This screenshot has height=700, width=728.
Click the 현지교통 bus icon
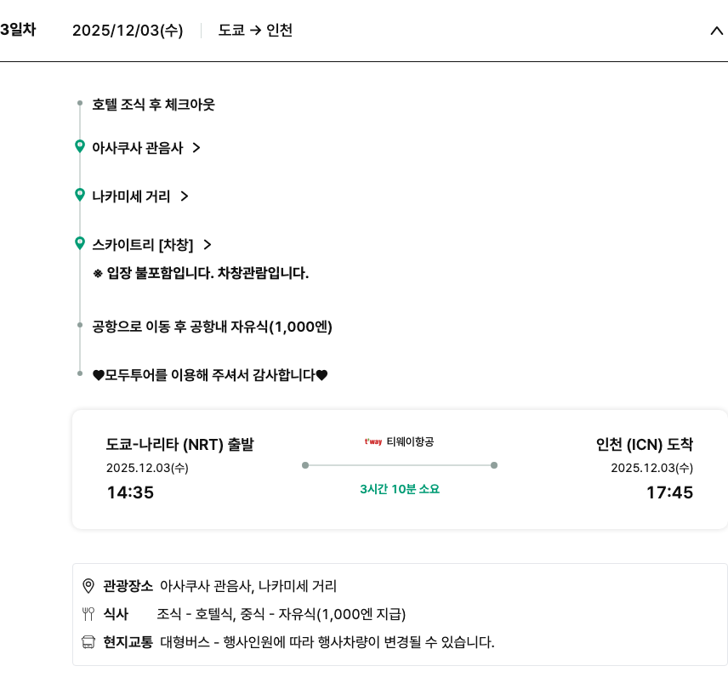[88, 642]
